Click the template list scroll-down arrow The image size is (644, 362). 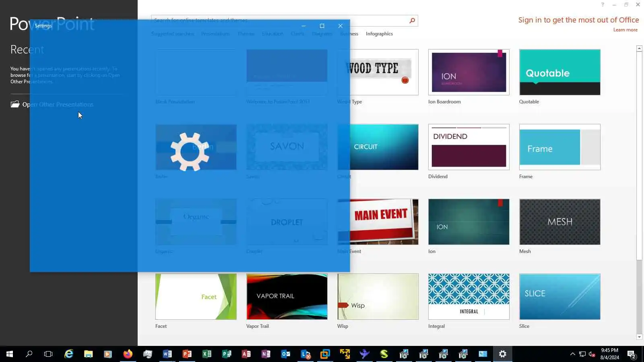[639, 337]
